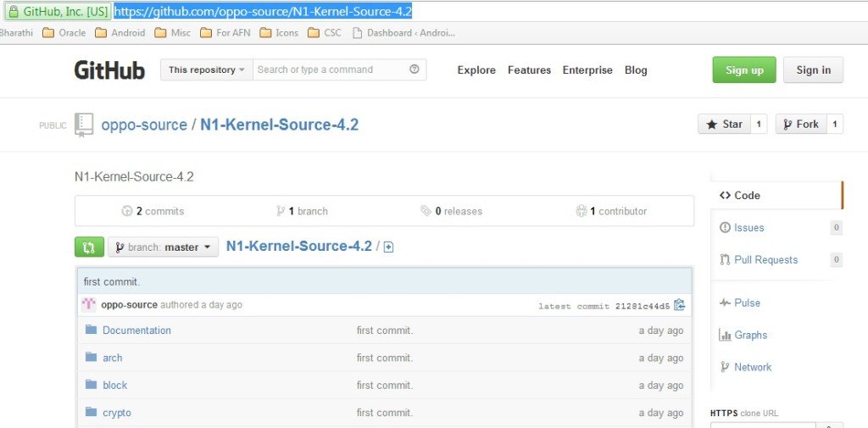View the 1 contributor link
This screenshot has width=868, height=428.
click(x=611, y=211)
